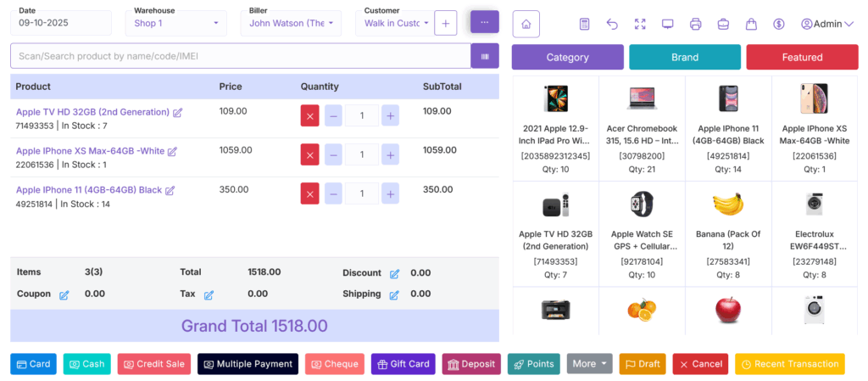Expand the Biller John Watson dropdown
This screenshot has width=868, height=381.
(x=292, y=23)
